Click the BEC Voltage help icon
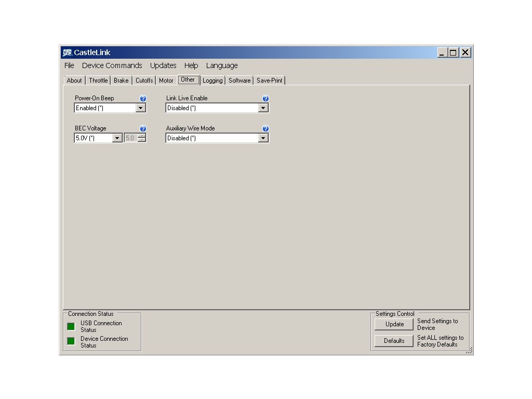 coord(143,129)
